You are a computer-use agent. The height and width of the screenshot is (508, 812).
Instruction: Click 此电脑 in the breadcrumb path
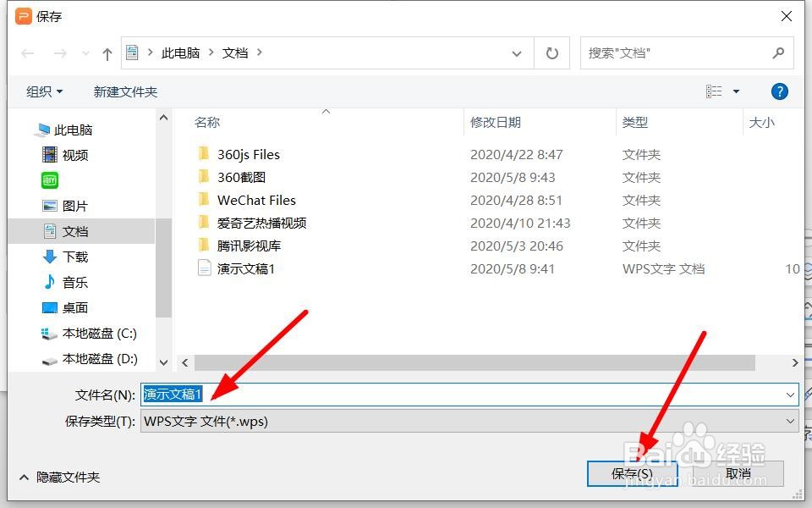[x=180, y=52]
